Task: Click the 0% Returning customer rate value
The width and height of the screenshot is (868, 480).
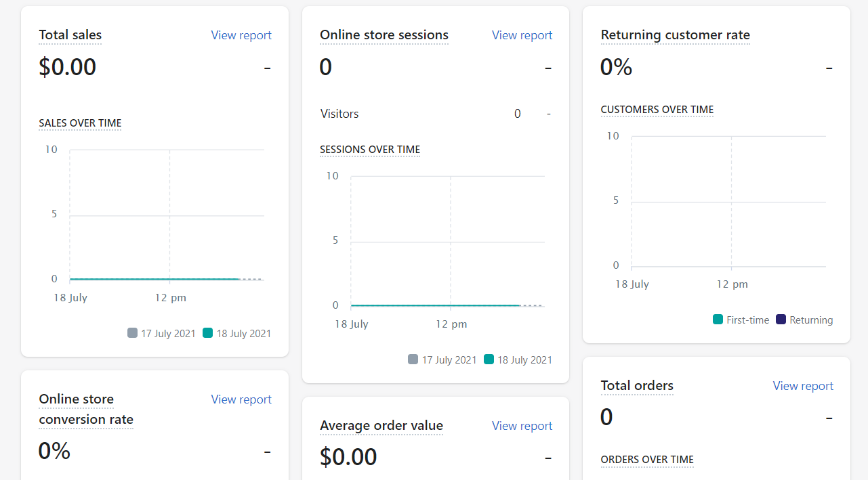Action: 617,67
